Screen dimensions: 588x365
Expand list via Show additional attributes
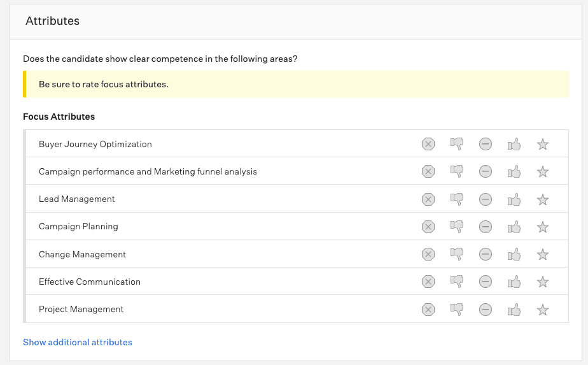pyautogui.click(x=78, y=343)
